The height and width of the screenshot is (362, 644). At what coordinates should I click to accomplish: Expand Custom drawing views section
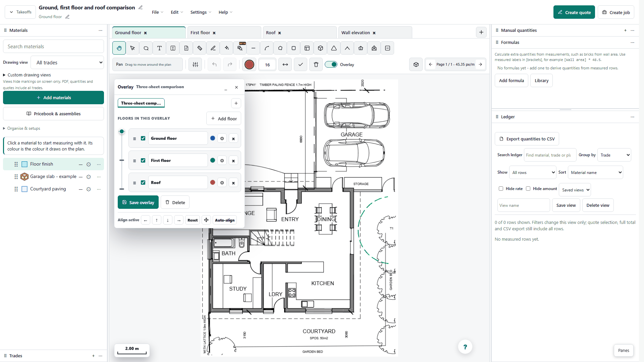tap(27, 75)
